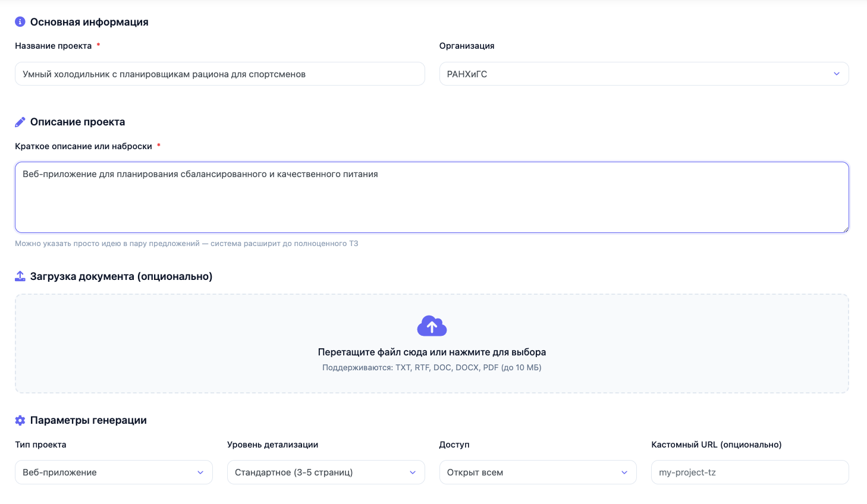
Task: Click the chevron arrow in Организация field
Action: [x=837, y=74]
